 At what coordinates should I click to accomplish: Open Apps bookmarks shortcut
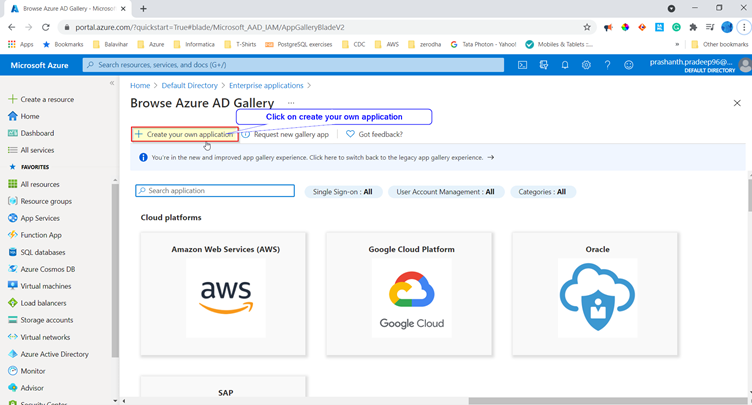[x=21, y=44]
